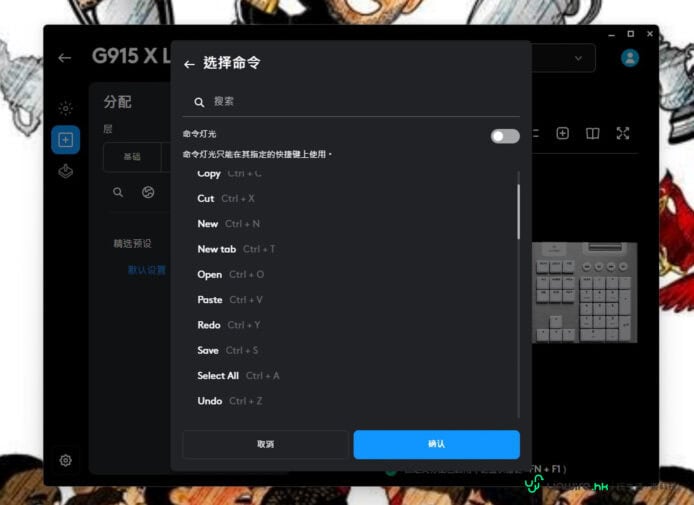Toggle the 命令灯光 switch
The width and height of the screenshot is (694, 505).
[x=504, y=136]
